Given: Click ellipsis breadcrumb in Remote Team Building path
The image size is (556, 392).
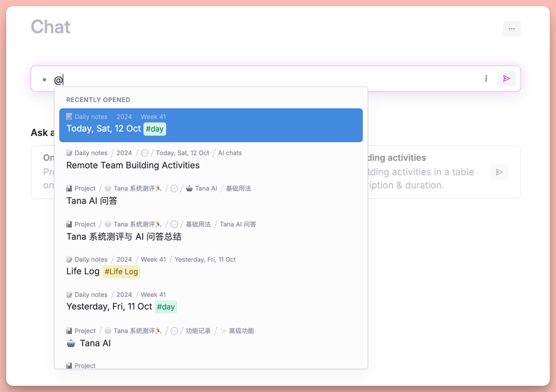Looking at the screenshot, I should [145, 153].
